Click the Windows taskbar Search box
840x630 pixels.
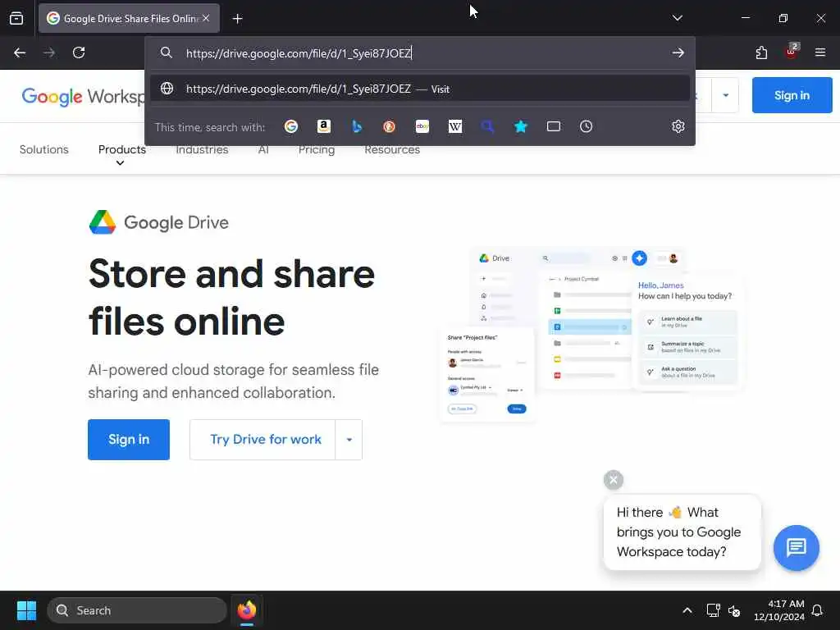coord(137,610)
